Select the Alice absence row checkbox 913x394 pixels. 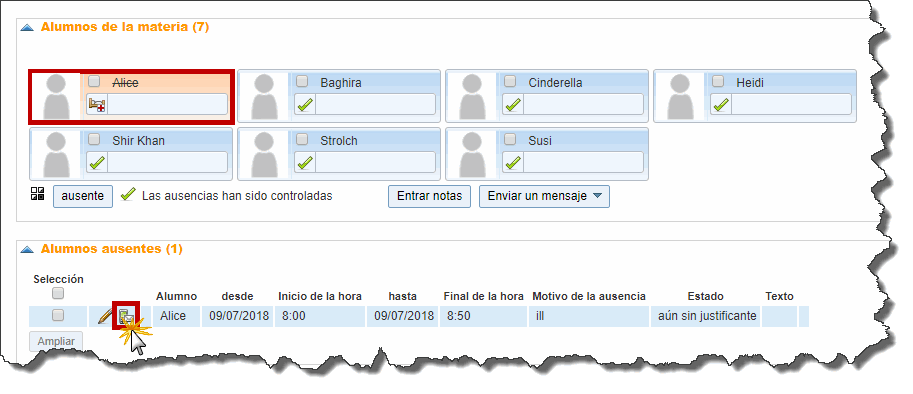(58, 315)
